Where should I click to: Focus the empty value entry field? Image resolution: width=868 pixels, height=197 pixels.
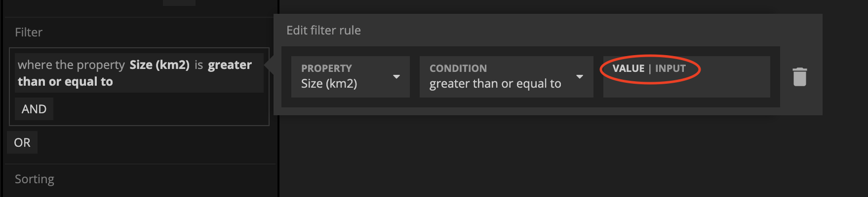686,85
